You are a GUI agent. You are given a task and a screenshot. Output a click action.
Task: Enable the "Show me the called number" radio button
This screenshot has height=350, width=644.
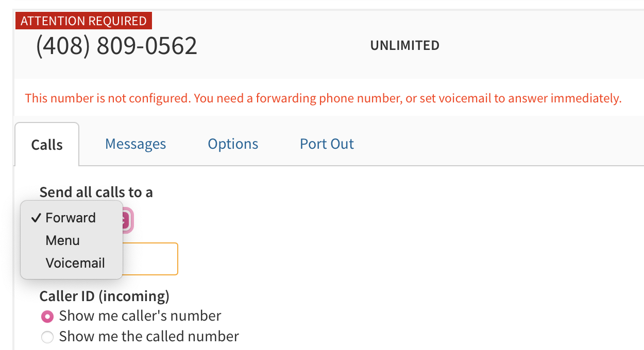tap(47, 337)
